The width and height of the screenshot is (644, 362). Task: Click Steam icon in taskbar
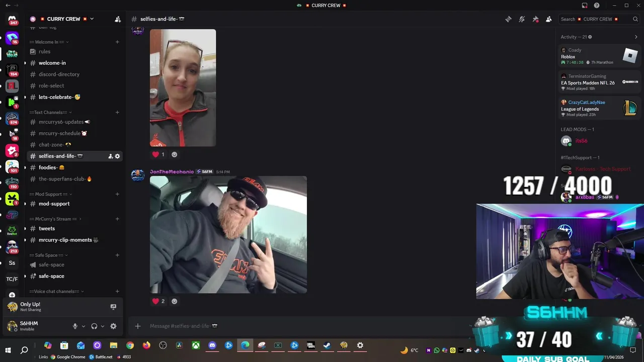pos(327,345)
